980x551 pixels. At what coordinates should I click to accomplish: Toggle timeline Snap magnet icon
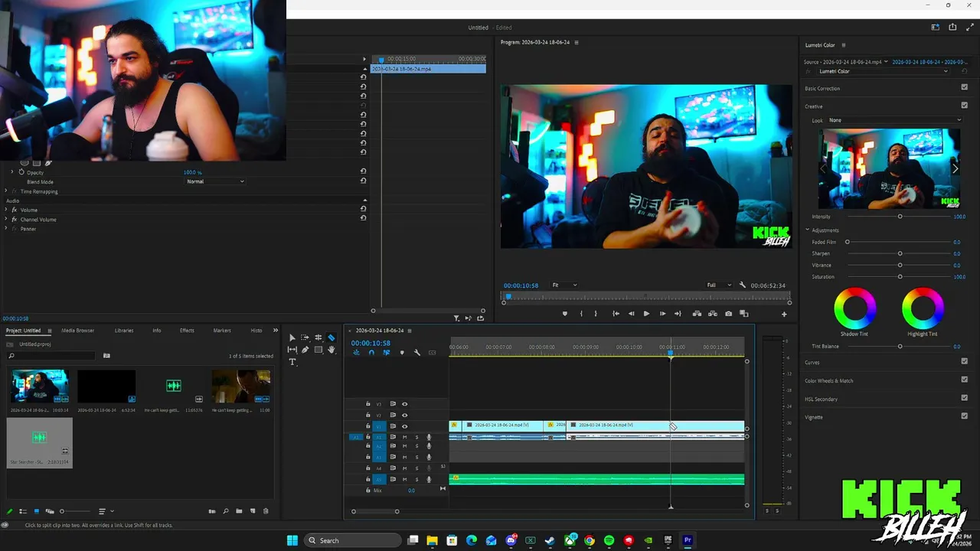[371, 353]
